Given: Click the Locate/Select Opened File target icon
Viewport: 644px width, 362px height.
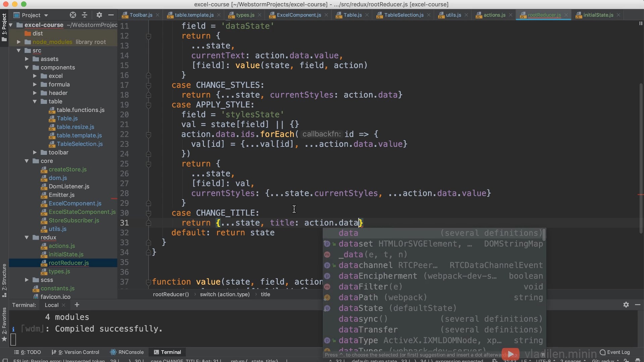Looking at the screenshot, I should point(73,15).
